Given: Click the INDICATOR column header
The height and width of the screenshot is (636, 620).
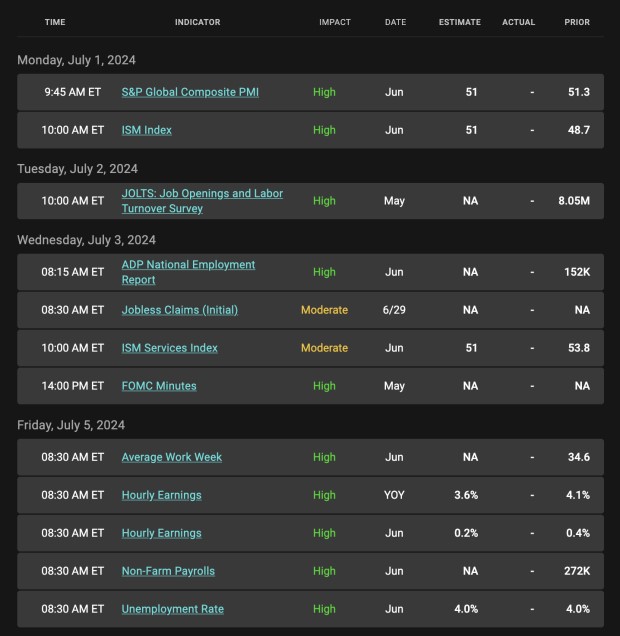Looking at the screenshot, I should pos(197,22).
